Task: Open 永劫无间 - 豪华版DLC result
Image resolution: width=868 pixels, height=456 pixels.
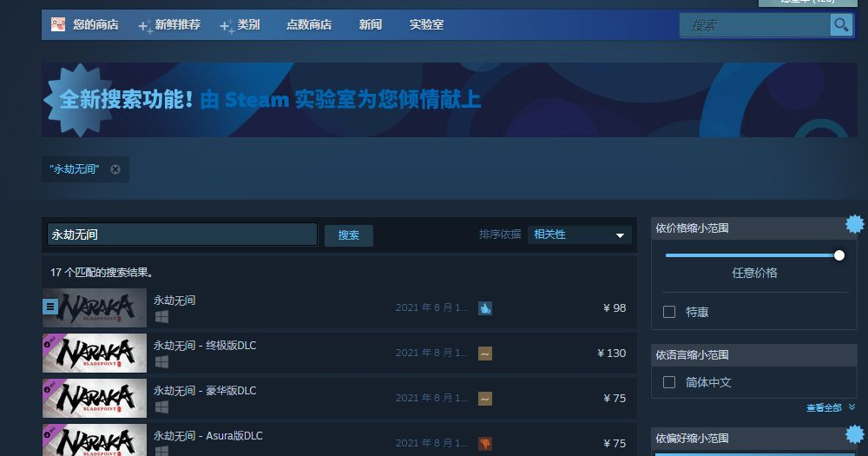Action: [339, 399]
